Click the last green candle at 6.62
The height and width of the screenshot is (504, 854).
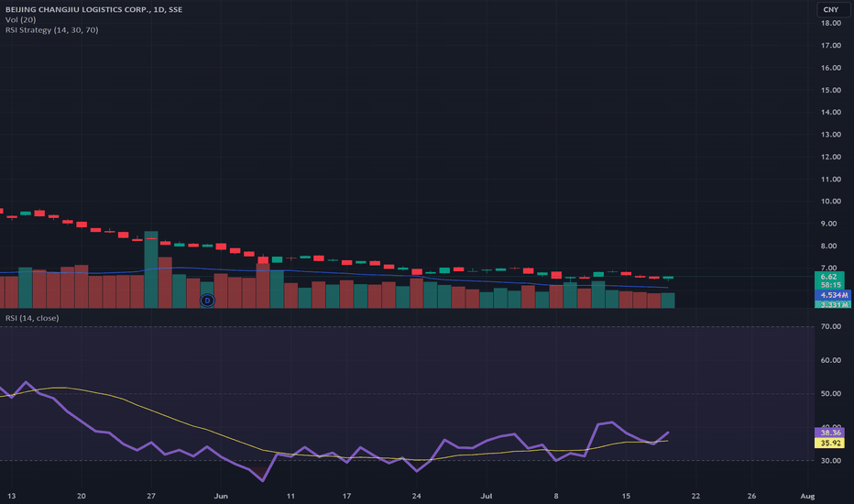tap(668, 278)
